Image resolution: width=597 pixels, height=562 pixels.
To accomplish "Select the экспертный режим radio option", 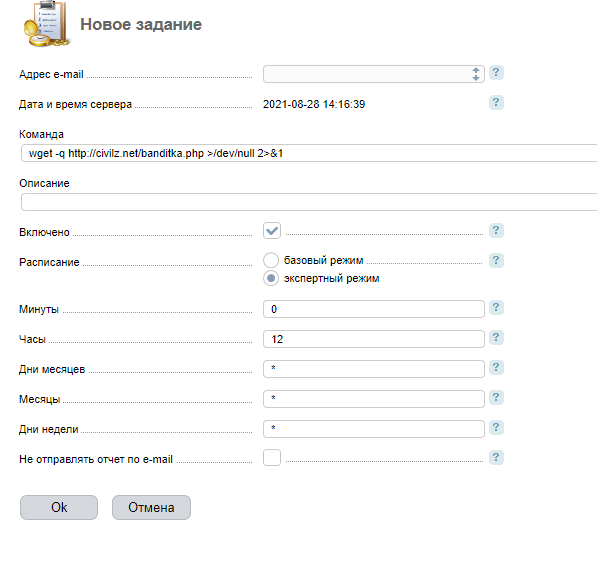I will coord(271,278).
